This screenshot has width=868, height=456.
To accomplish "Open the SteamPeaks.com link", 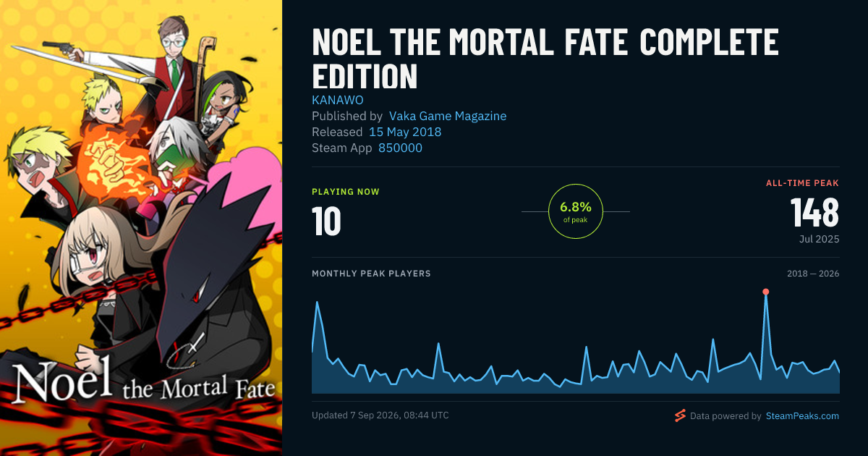I will click(802, 416).
